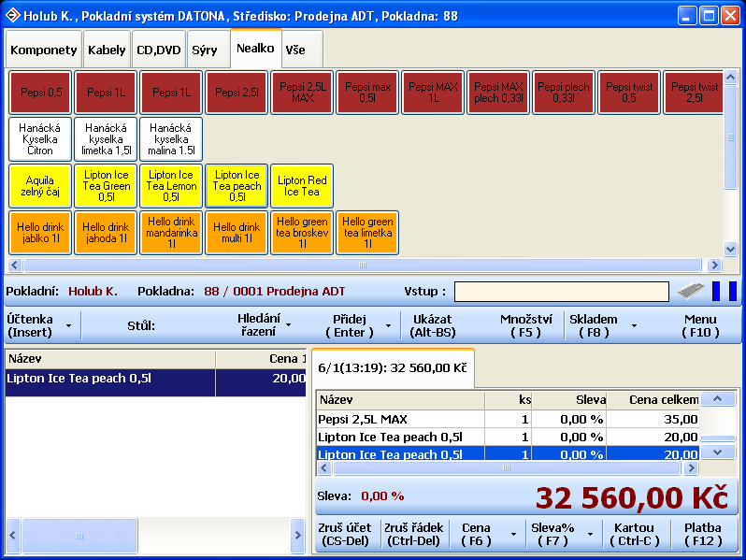Click the DATONA logo icon in title bar
The width and height of the screenshot is (746, 560).
[12, 16]
